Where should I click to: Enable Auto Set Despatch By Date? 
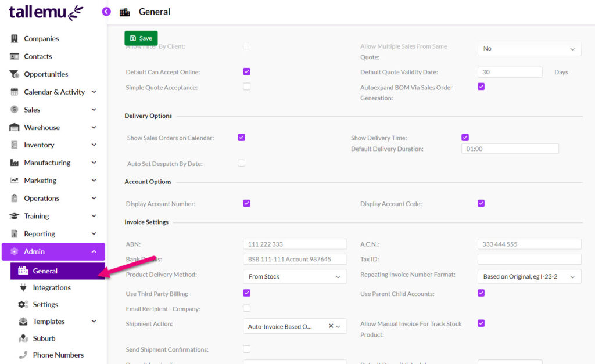[241, 163]
